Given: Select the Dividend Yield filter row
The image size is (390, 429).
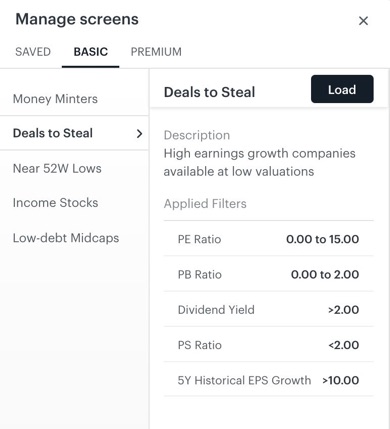Looking at the screenshot, I should coord(268,309).
